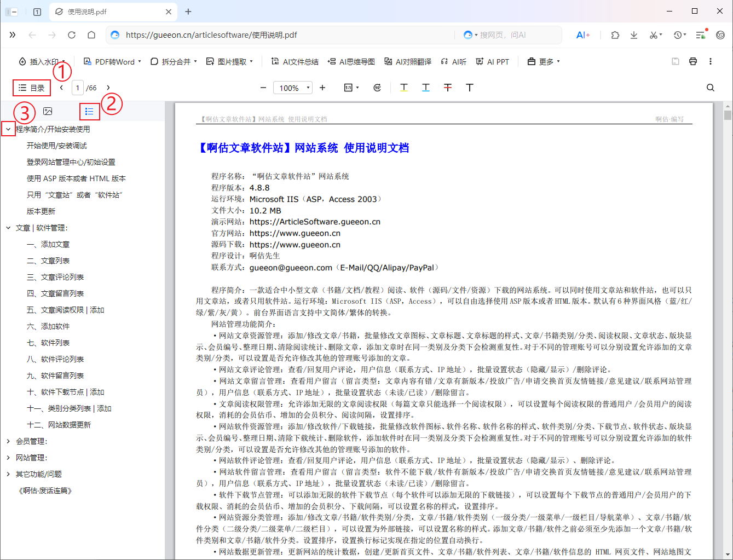
Task: Open the downloads icon
Action: coord(634,35)
